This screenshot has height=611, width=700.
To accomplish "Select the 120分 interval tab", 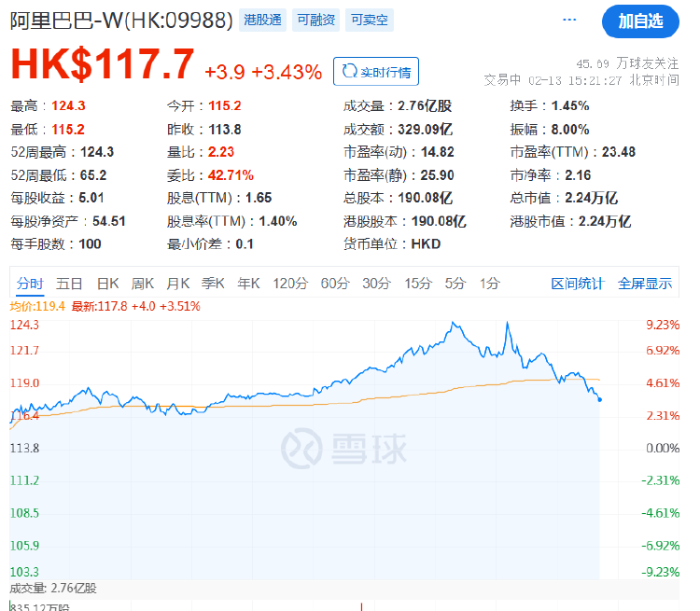I will pyautogui.click(x=290, y=284).
